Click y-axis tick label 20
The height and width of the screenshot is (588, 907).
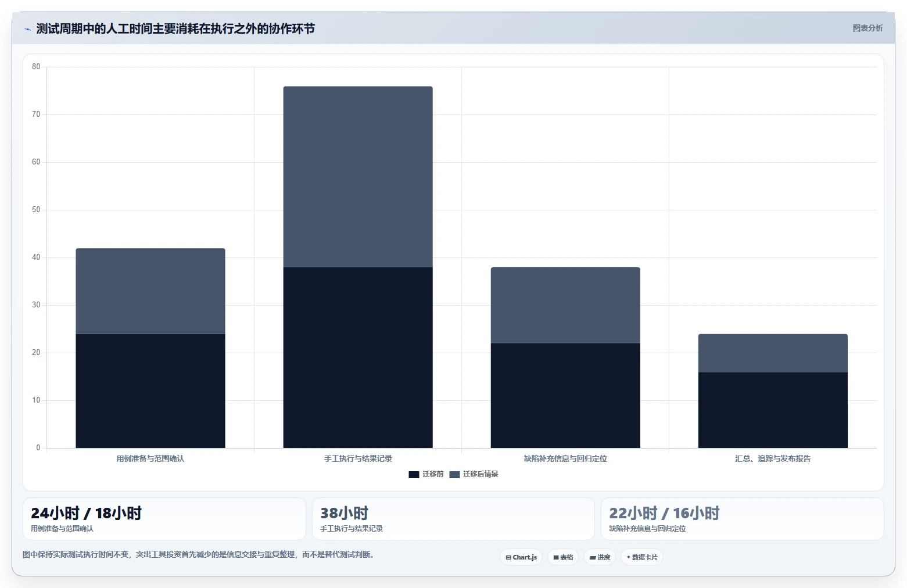pyautogui.click(x=36, y=353)
